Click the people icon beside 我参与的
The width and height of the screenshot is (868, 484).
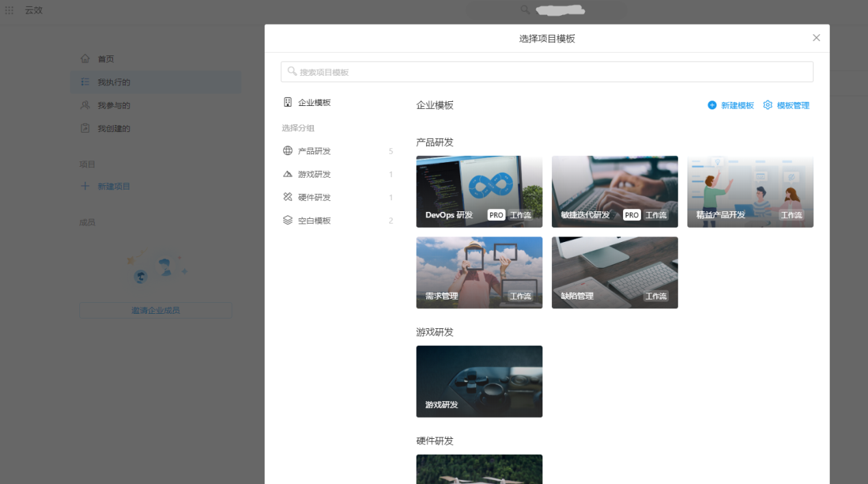(x=85, y=105)
